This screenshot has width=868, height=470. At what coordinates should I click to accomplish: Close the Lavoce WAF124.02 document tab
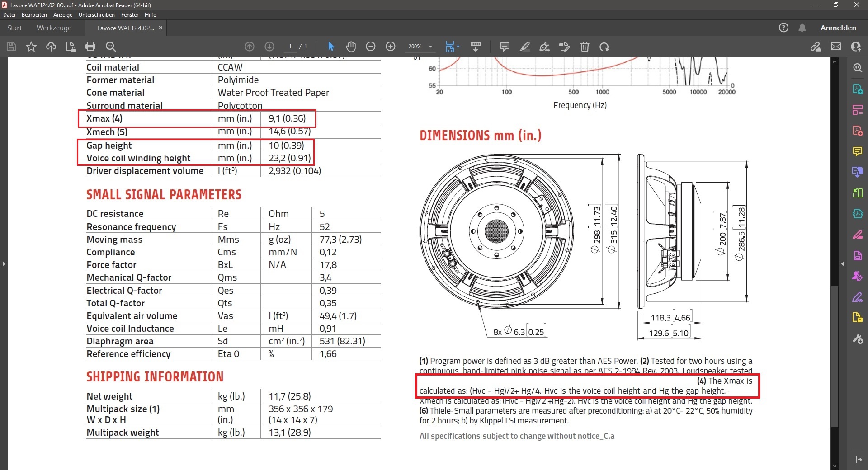tap(160, 28)
